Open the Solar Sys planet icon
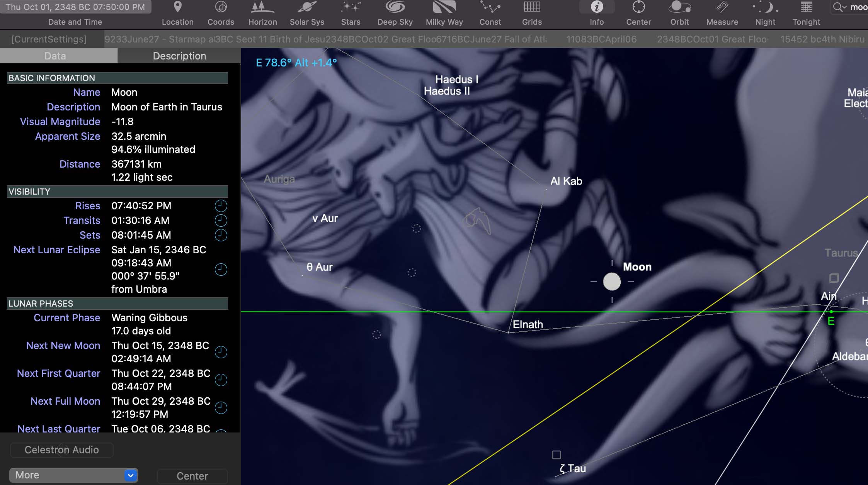The image size is (868, 485). click(307, 7)
